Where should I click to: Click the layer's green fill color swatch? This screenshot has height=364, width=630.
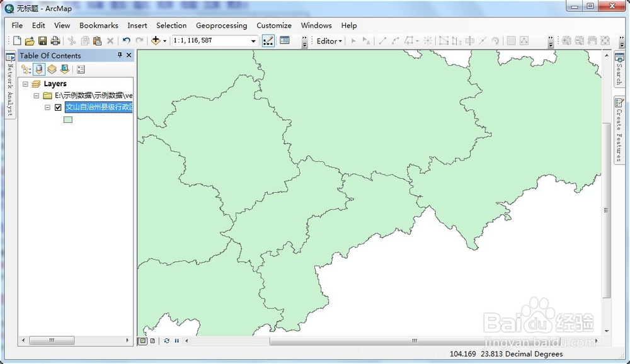(67, 119)
